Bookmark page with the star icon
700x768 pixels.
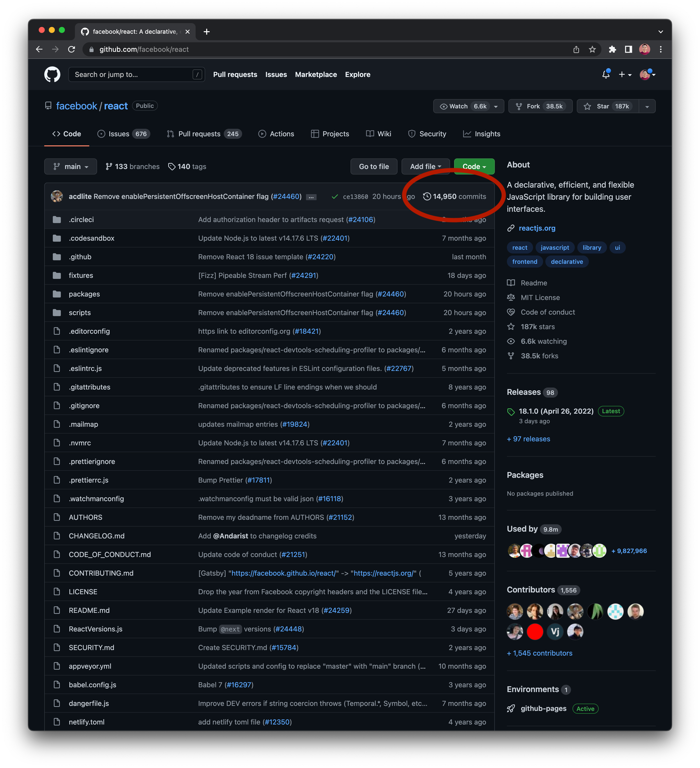tap(592, 50)
